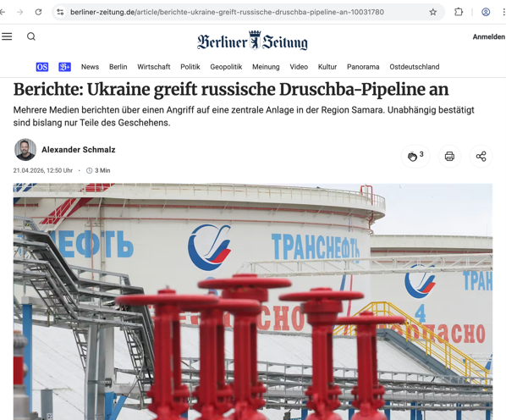Open author Alexander Schmalz profile
This screenshot has width=506, height=420.
point(79,150)
